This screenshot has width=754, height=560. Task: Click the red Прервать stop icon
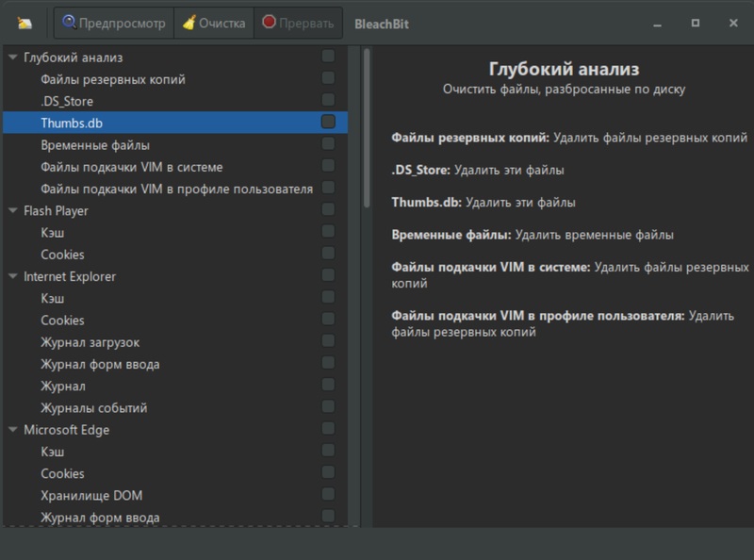click(270, 22)
